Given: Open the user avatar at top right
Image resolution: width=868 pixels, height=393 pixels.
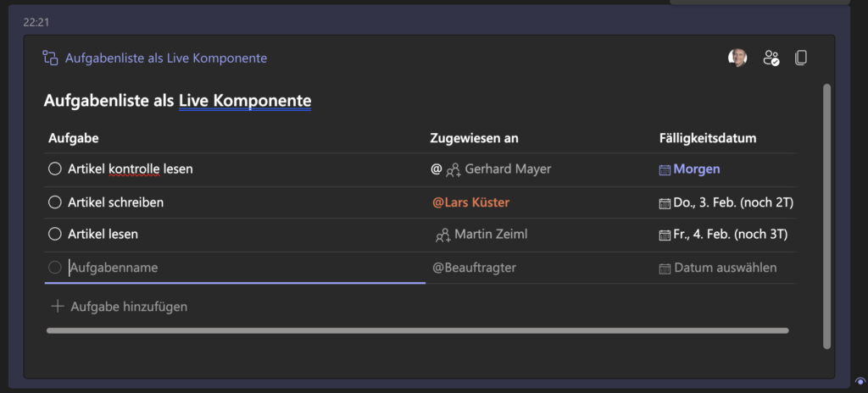Looking at the screenshot, I should (737, 58).
